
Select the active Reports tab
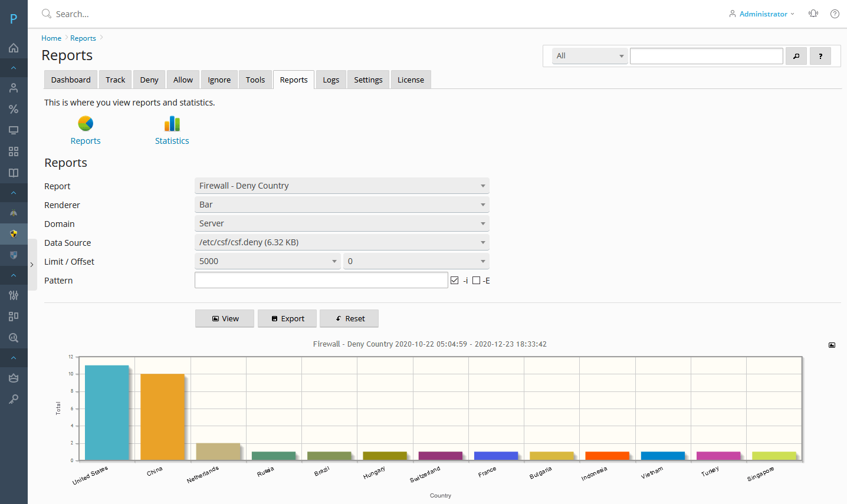294,80
